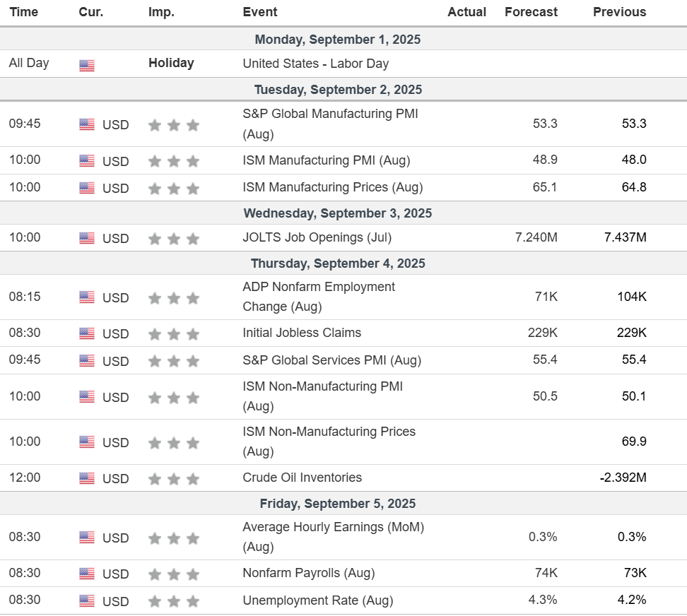
Task: Click the 74K Nonfarm Payrolls forecast
Action: (546, 573)
